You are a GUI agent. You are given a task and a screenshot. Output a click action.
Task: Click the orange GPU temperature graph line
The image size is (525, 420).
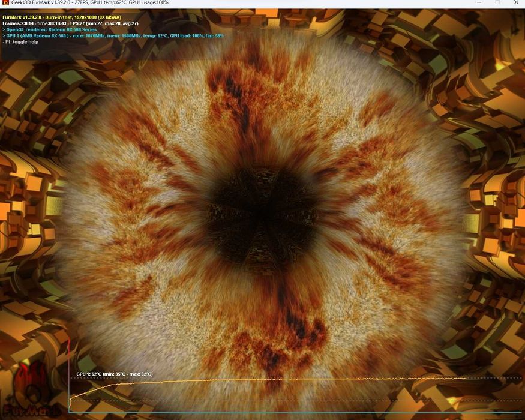point(268,380)
